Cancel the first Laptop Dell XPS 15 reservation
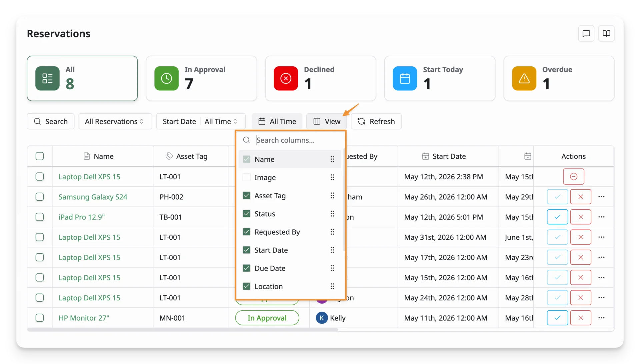 point(573,177)
